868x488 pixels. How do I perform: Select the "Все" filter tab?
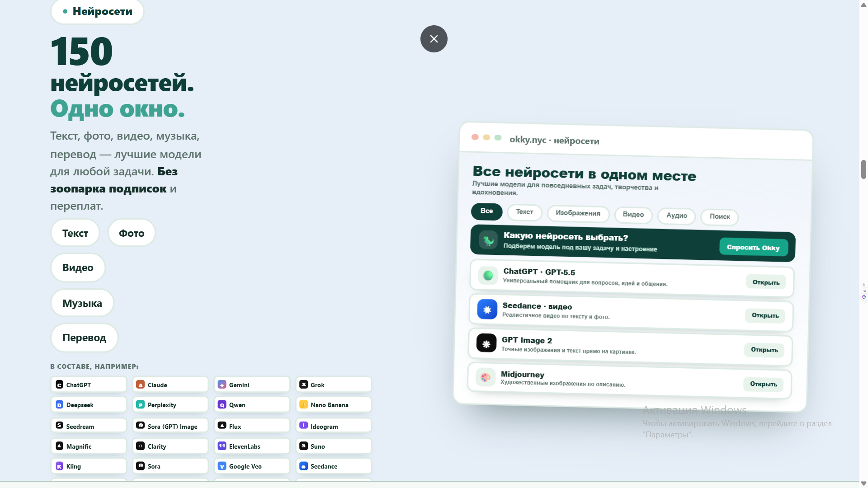486,211
